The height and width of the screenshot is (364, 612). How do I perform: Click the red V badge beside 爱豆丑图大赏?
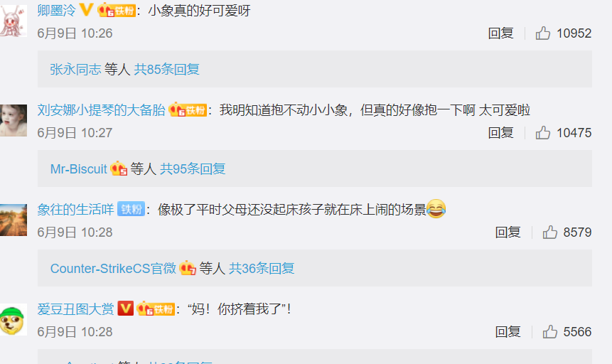(125, 309)
